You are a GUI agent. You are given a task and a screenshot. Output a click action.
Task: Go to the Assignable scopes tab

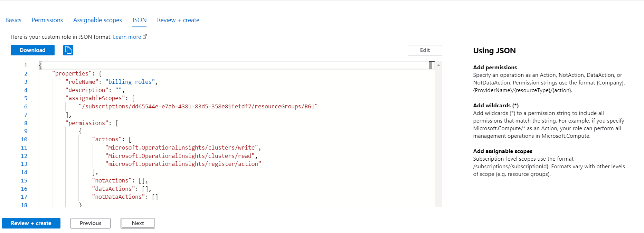[x=97, y=20]
